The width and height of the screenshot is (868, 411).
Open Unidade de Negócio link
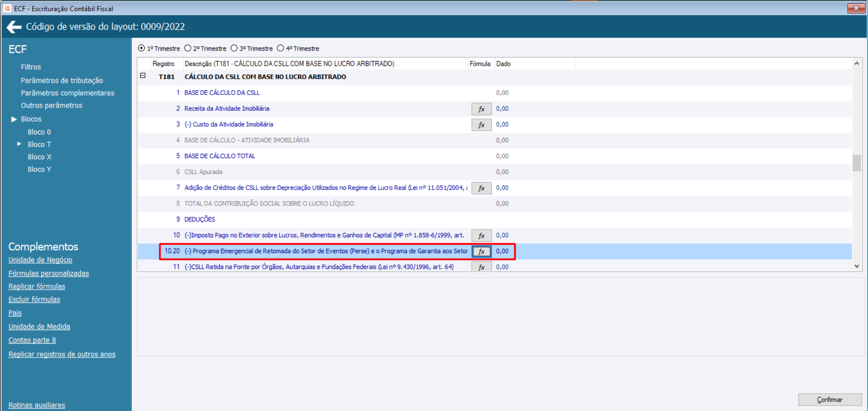pyautogui.click(x=40, y=260)
